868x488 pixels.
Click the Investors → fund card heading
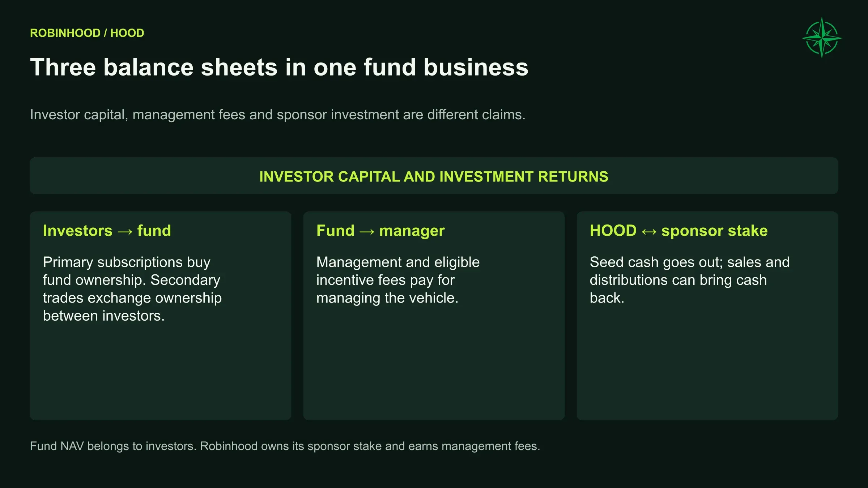pyautogui.click(x=107, y=231)
